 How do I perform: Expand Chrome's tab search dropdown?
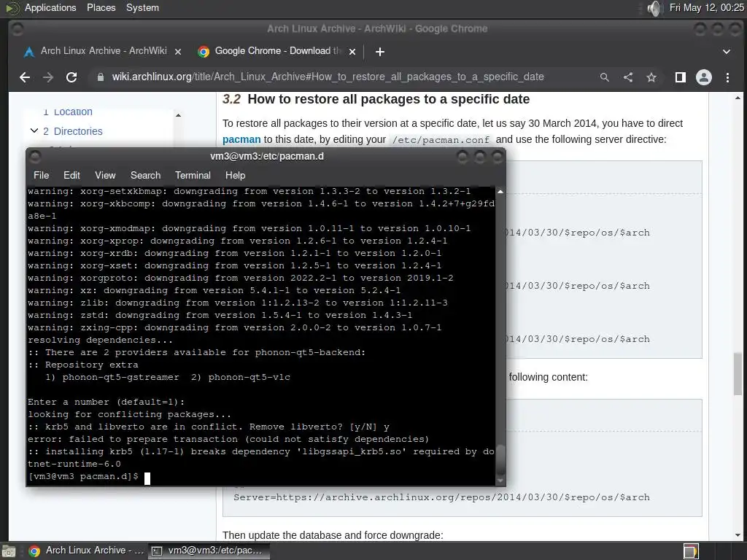coord(727,52)
